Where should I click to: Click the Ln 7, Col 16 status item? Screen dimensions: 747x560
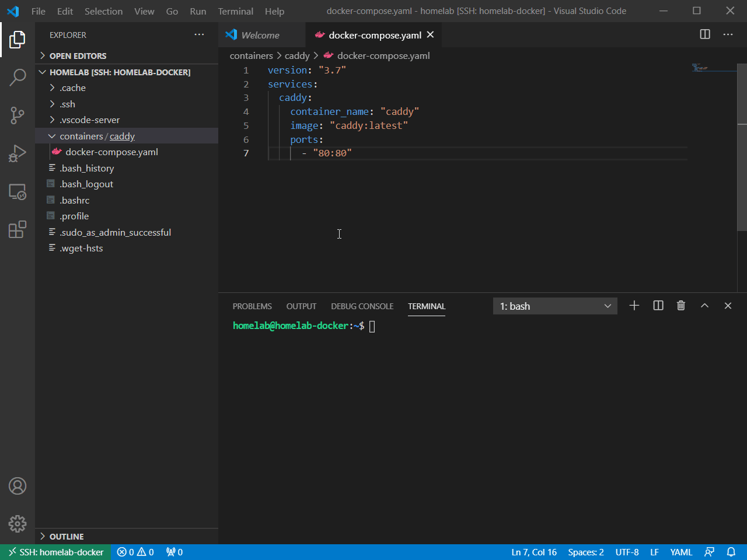click(534, 552)
